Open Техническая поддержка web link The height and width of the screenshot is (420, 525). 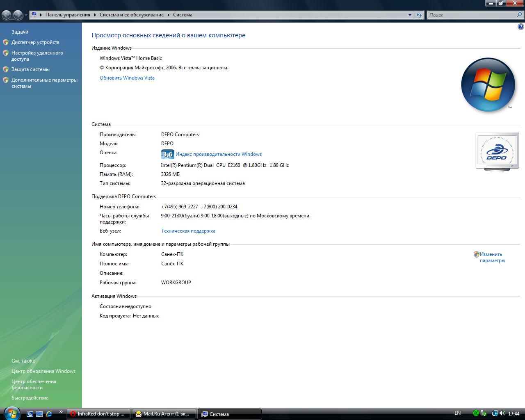pos(188,231)
